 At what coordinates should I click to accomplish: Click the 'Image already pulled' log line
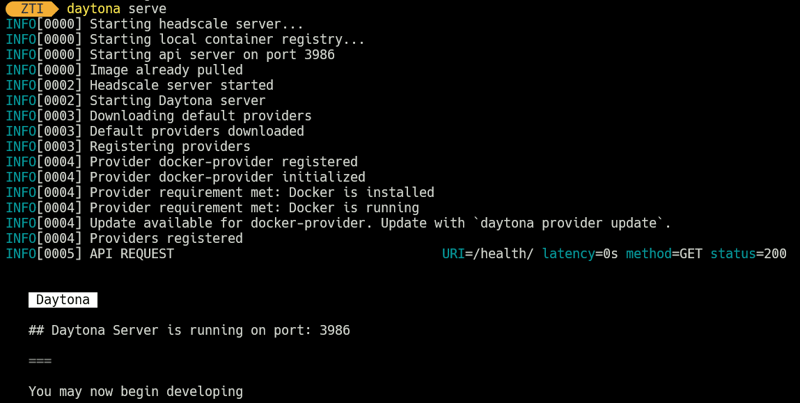coord(124,70)
